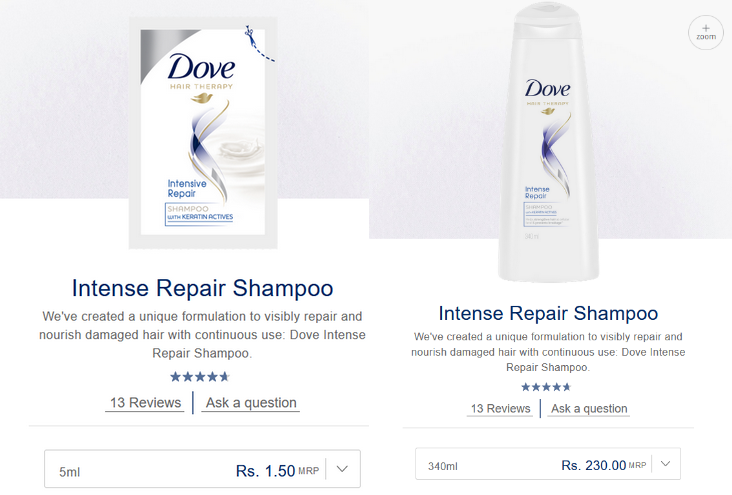
Task: Open the right Intense Repair Shampoo title
Action: click(548, 313)
